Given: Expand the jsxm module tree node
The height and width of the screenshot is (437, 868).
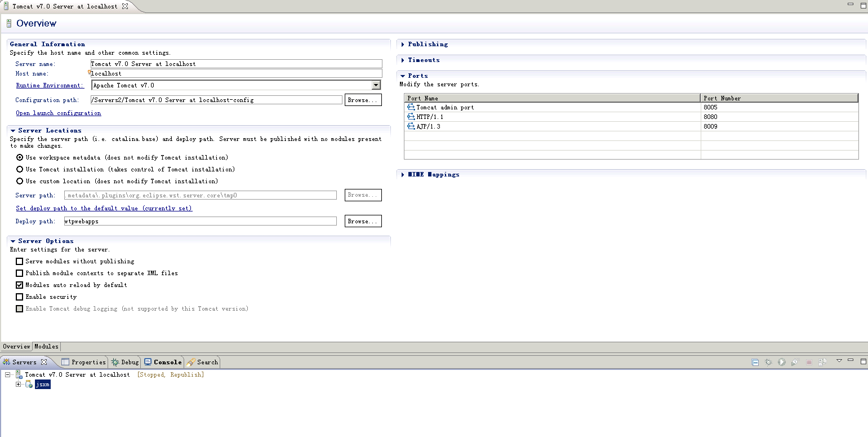Looking at the screenshot, I should (x=18, y=384).
